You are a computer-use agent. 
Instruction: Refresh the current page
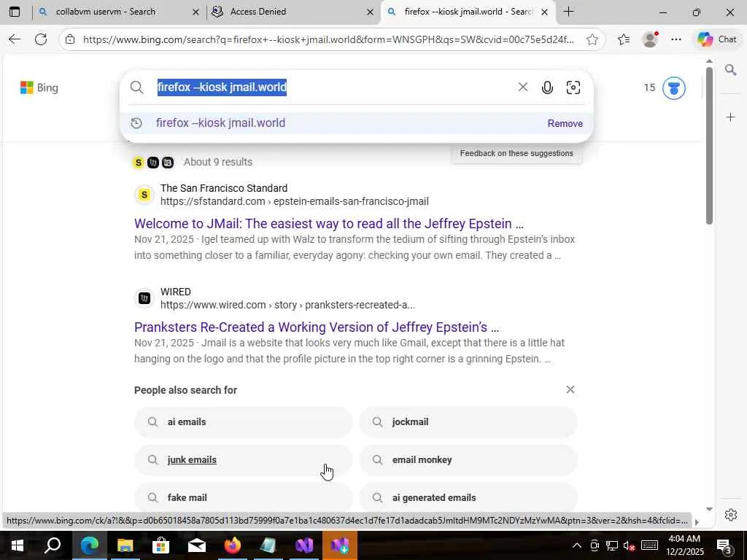tap(41, 39)
